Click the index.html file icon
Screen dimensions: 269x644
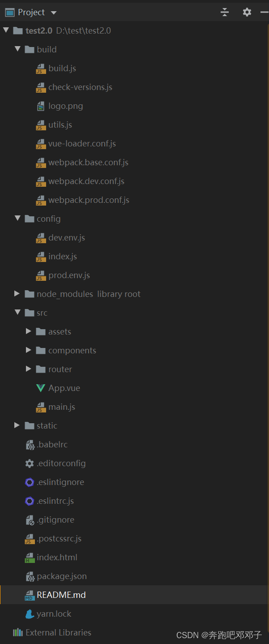click(30, 558)
